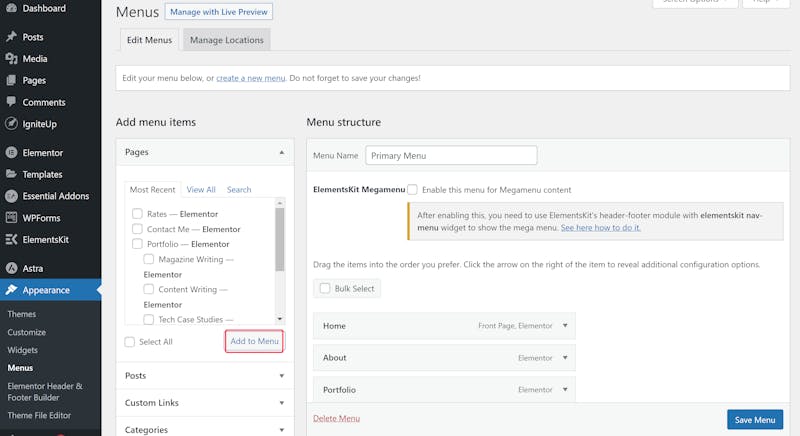Open the View All pages tab

click(x=201, y=189)
